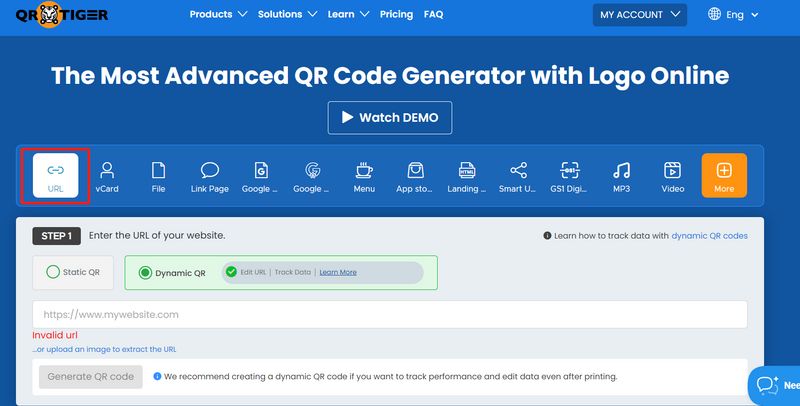Click the Watch DEMO button
The image size is (800, 406).
[x=390, y=118]
